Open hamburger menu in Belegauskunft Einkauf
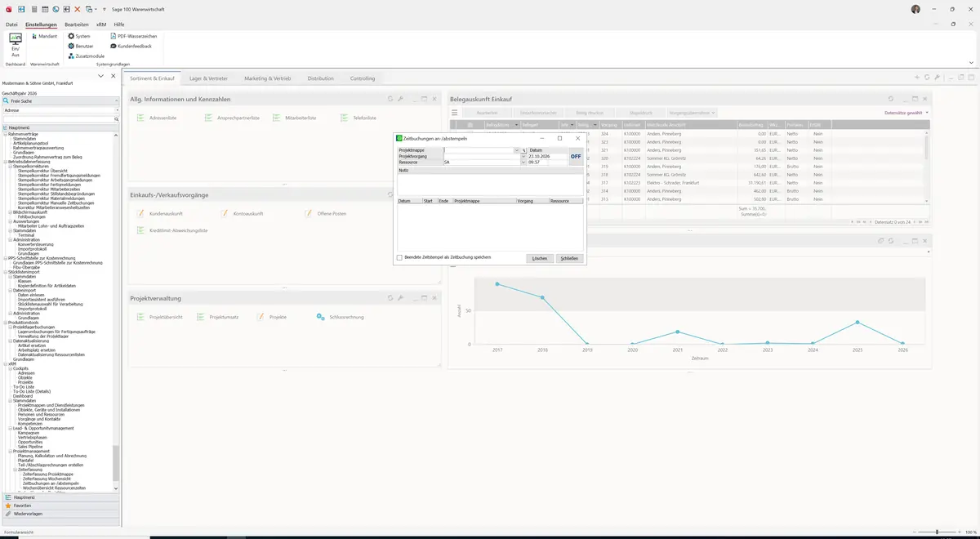 click(x=455, y=113)
